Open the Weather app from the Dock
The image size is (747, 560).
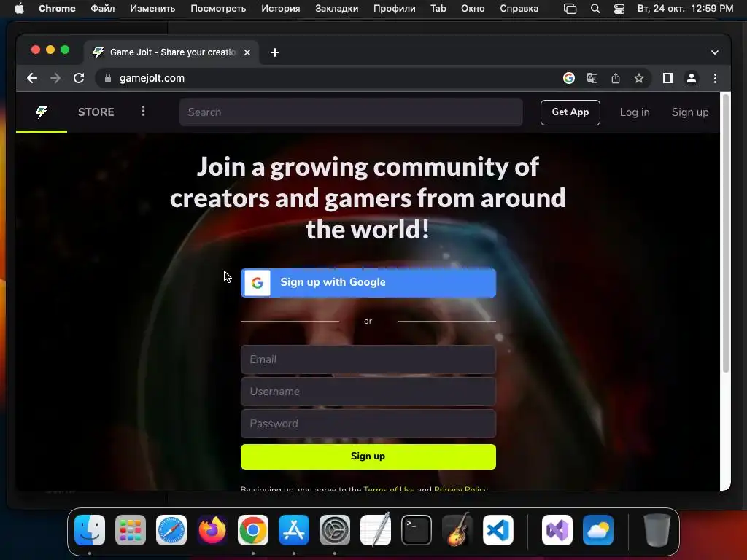click(598, 530)
